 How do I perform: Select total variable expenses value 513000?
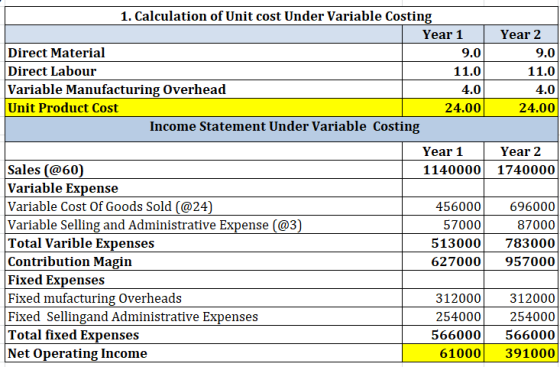[x=443, y=243]
